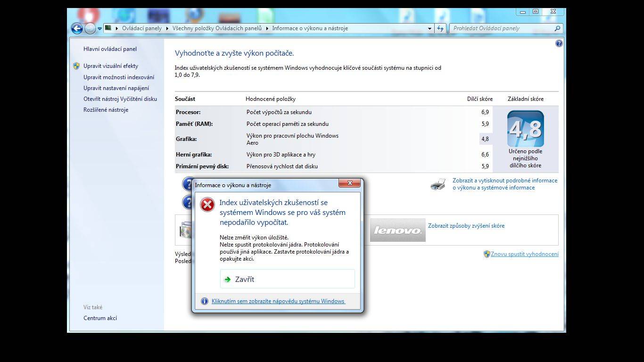The height and width of the screenshot is (362, 644).
Task: Minimize the Control Panel window
Action: tap(522, 12)
